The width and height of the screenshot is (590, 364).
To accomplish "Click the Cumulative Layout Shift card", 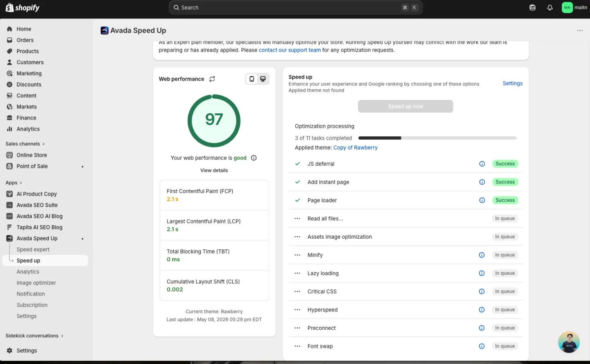I will tap(214, 285).
